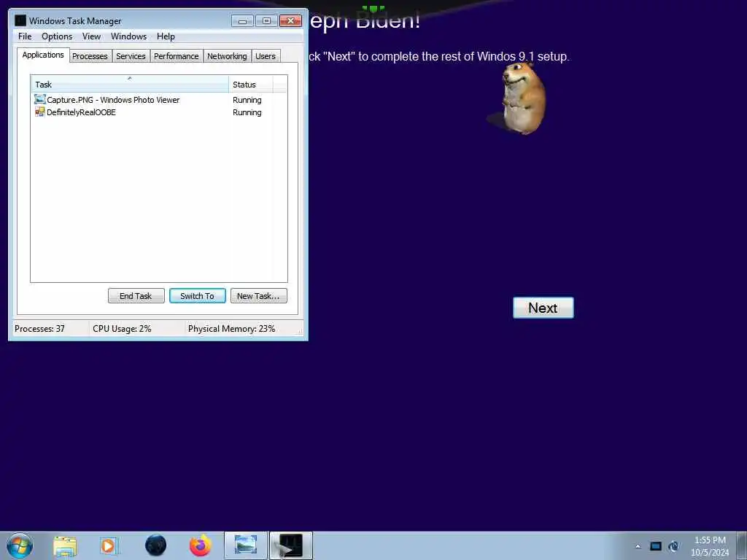Click the Photo Viewer icon in the task list

[x=39, y=99]
